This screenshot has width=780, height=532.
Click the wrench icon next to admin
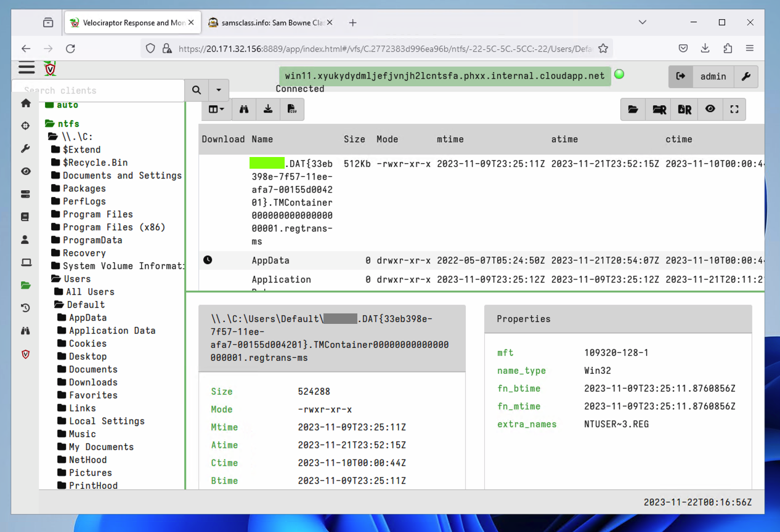click(x=745, y=76)
